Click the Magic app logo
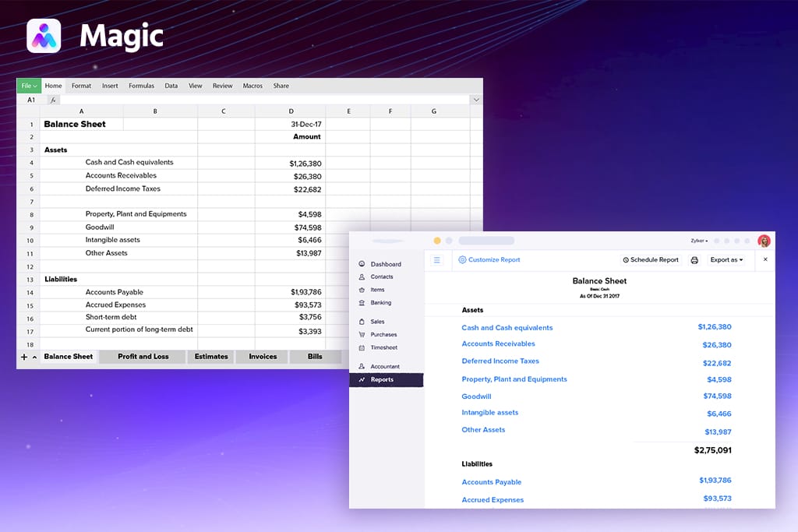This screenshot has height=532, width=798. [x=43, y=35]
